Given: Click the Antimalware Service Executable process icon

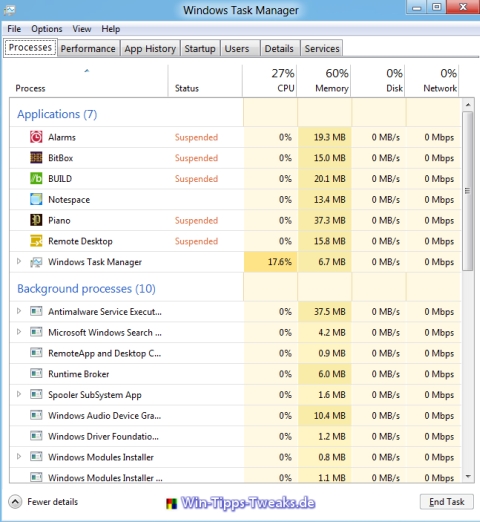Looking at the screenshot, I should [x=36, y=311].
